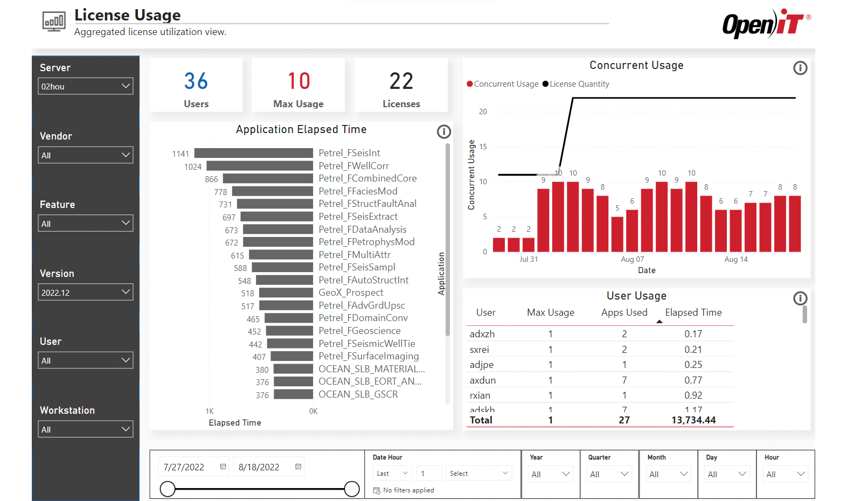868x501 pixels.
Task: Open the Hour filter dropdown
Action: coord(786,474)
